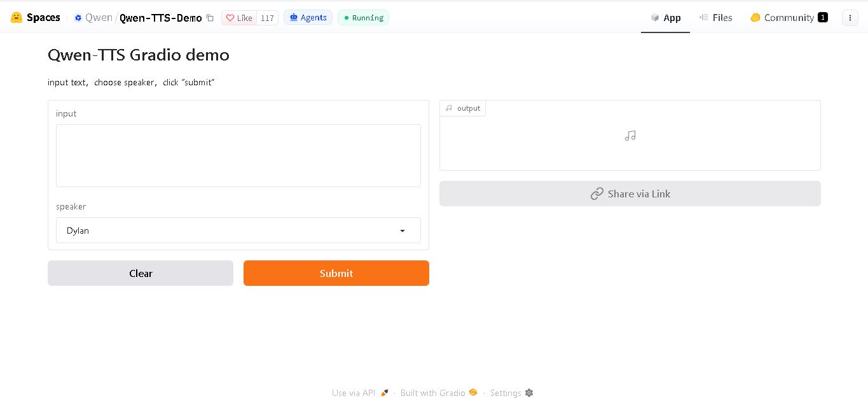The height and width of the screenshot is (403, 868).
Task: Click the Qwen-TTS Gradio demo heading
Action: (x=139, y=55)
